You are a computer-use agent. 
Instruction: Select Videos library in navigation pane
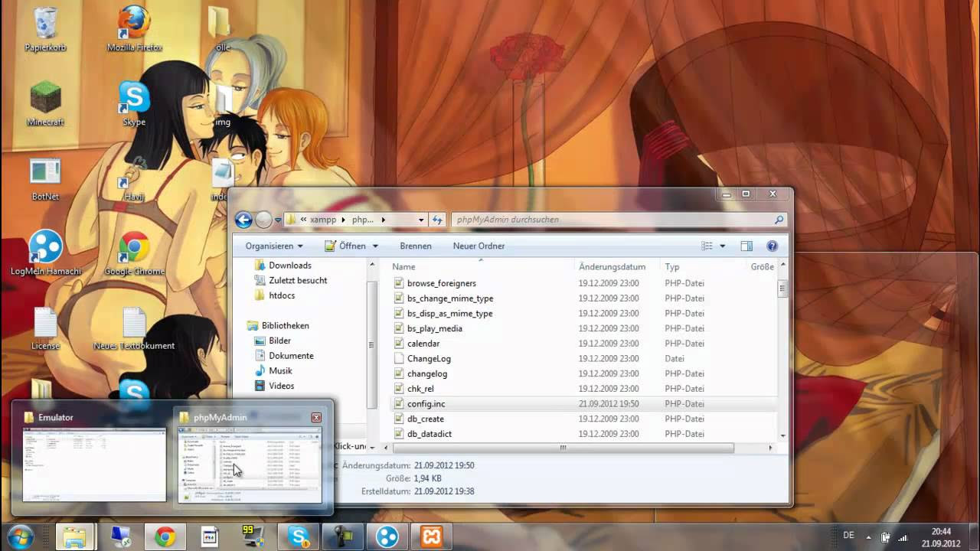(x=281, y=386)
